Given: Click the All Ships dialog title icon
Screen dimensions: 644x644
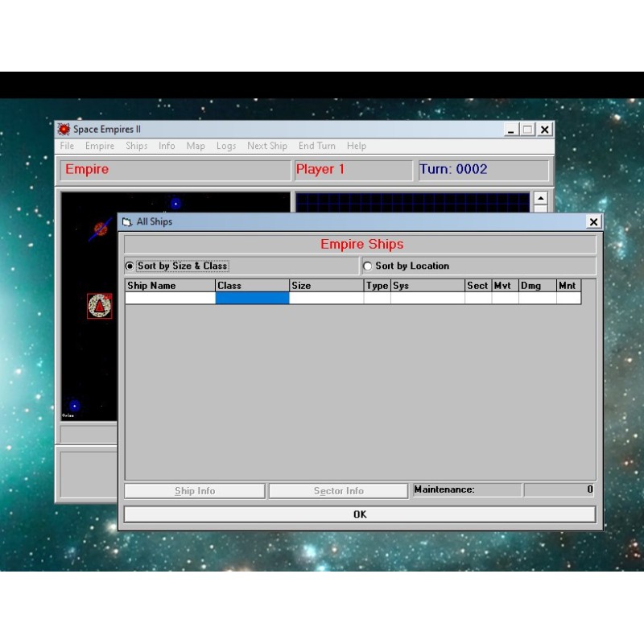Looking at the screenshot, I should pyautogui.click(x=127, y=222).
